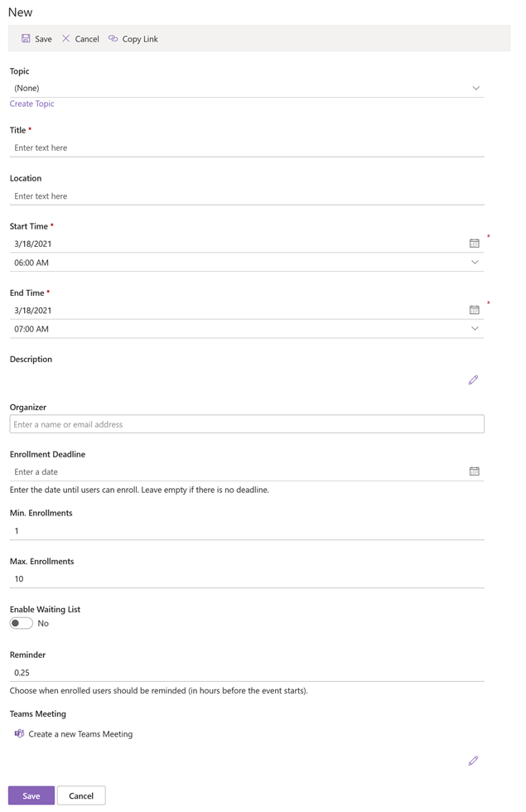Click the Title text field
This screenshot has height=812, width=526.
tap(247, 147)
